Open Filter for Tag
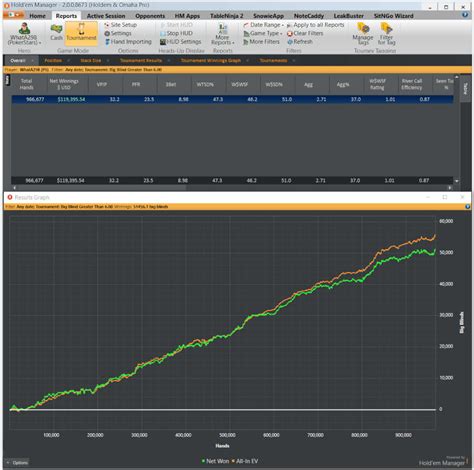This screenshot has width=474, height=470. click(386, 34)
